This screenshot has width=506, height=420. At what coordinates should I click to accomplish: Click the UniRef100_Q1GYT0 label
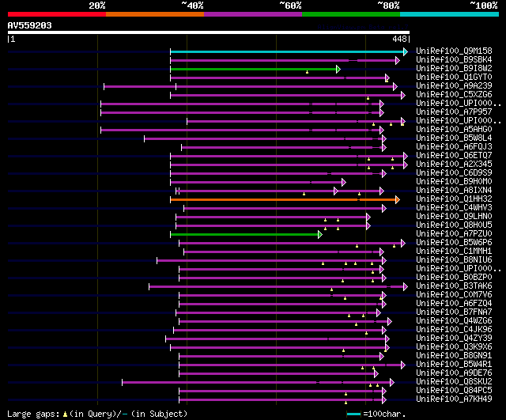pos(454,78)
